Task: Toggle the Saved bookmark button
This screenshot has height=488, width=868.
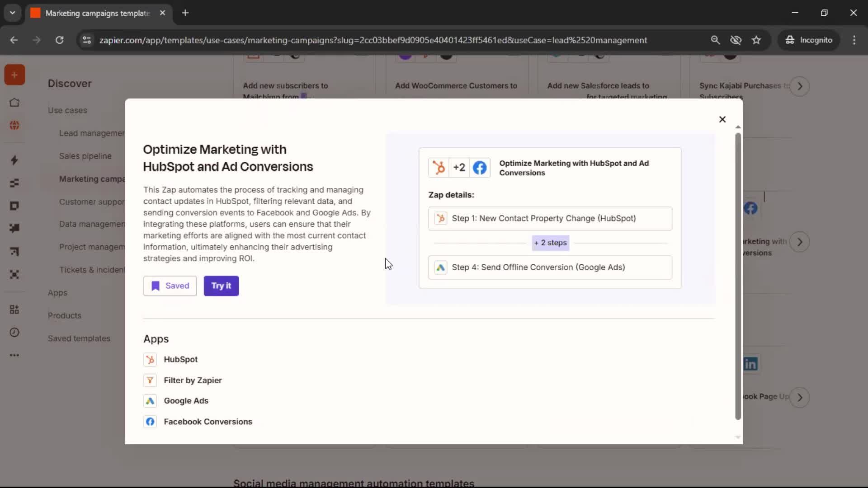Action: (170, 286)
